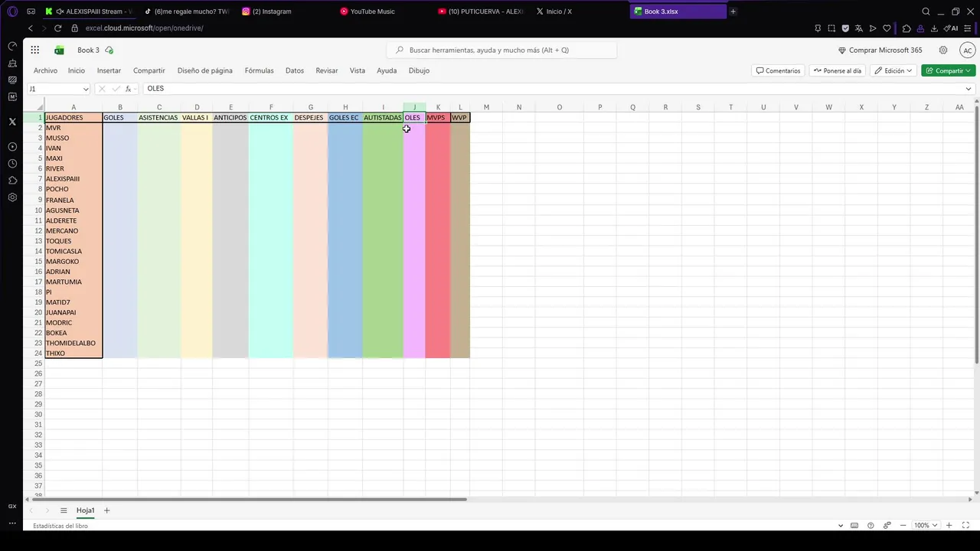Open the feedback icon in status bar
Screen dimensions: 980x551
(x=887, y=526)
